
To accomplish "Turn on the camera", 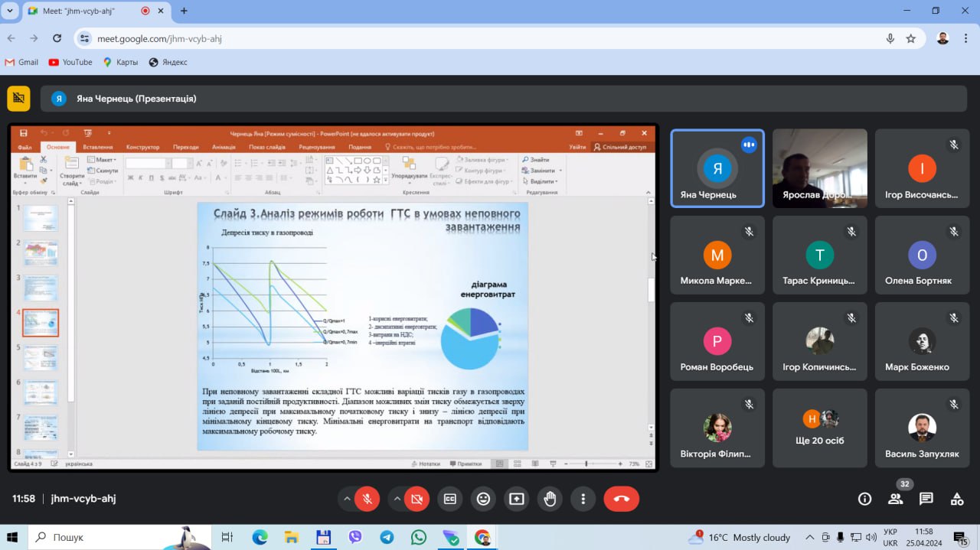I will (417, 499).
